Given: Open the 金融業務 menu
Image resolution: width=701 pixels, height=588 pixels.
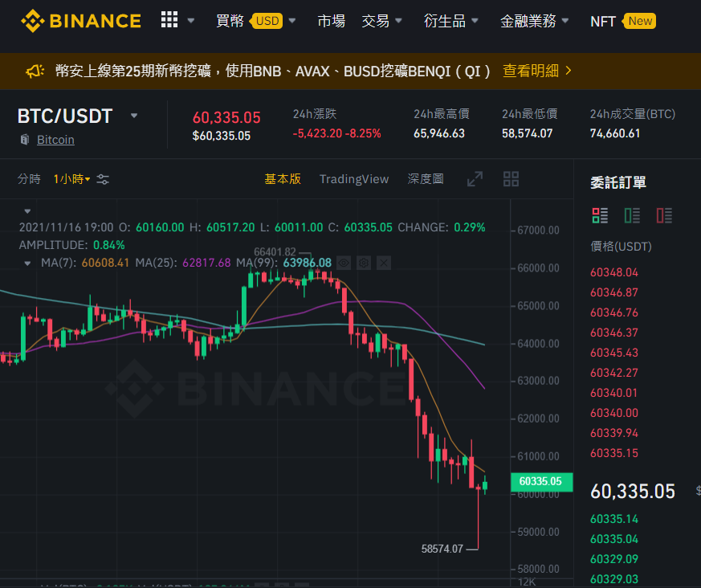Looking at the screenshot, I should point(528,21).
